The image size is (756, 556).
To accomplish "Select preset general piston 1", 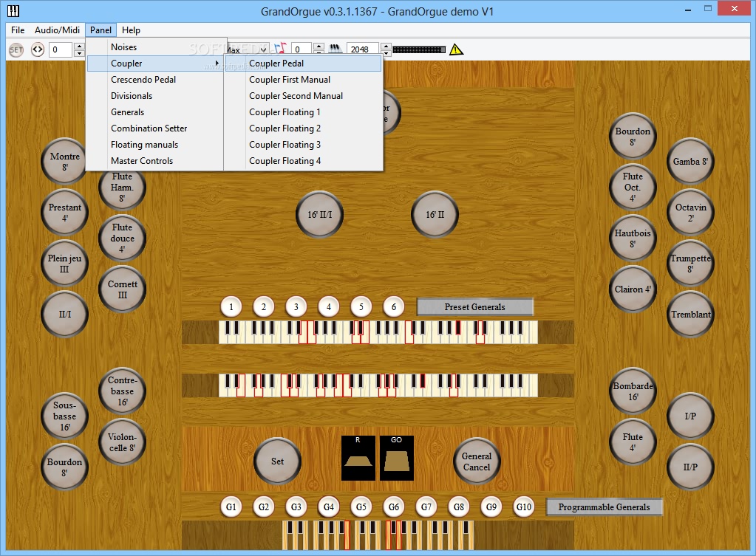I will tap(231, 307).
